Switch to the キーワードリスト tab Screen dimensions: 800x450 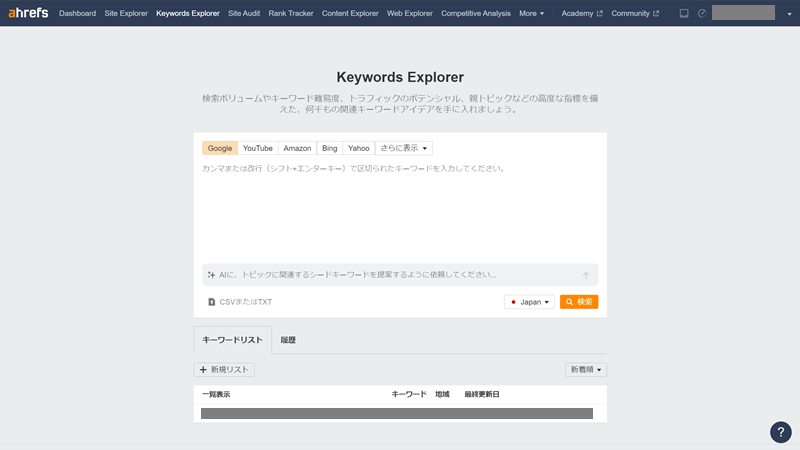tap(233, 340)
